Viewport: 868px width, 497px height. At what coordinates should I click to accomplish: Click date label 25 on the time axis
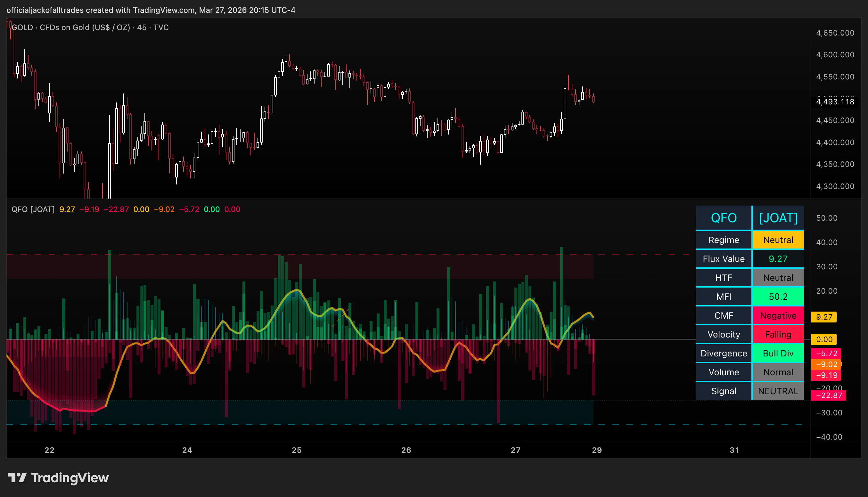click(297, 450)
